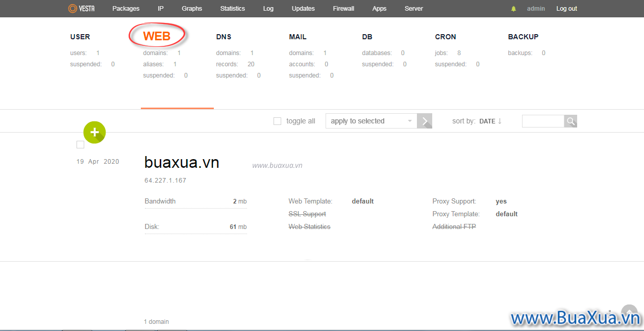Screen dimensions: 644x331
Task: Click the search magnifier icon
Action: point(571,121)
